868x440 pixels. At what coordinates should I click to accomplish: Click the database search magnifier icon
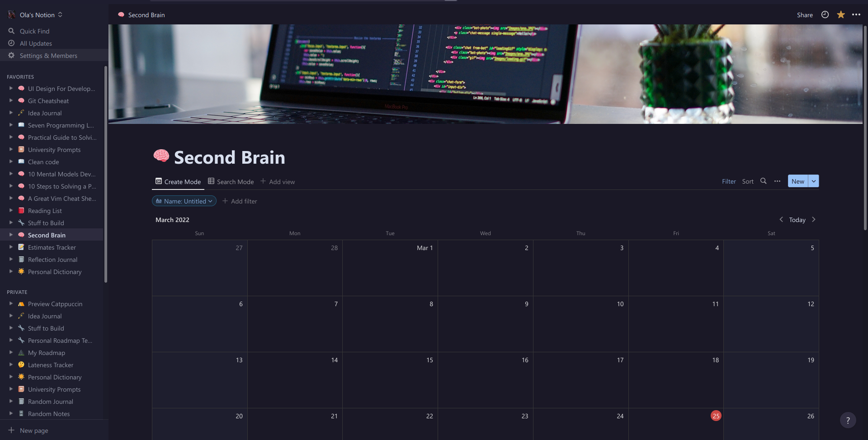764,181
